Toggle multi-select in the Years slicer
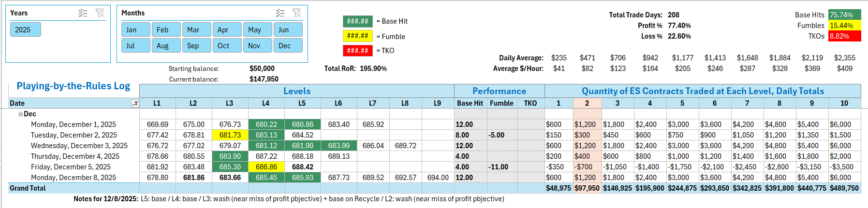 [83, 13]
